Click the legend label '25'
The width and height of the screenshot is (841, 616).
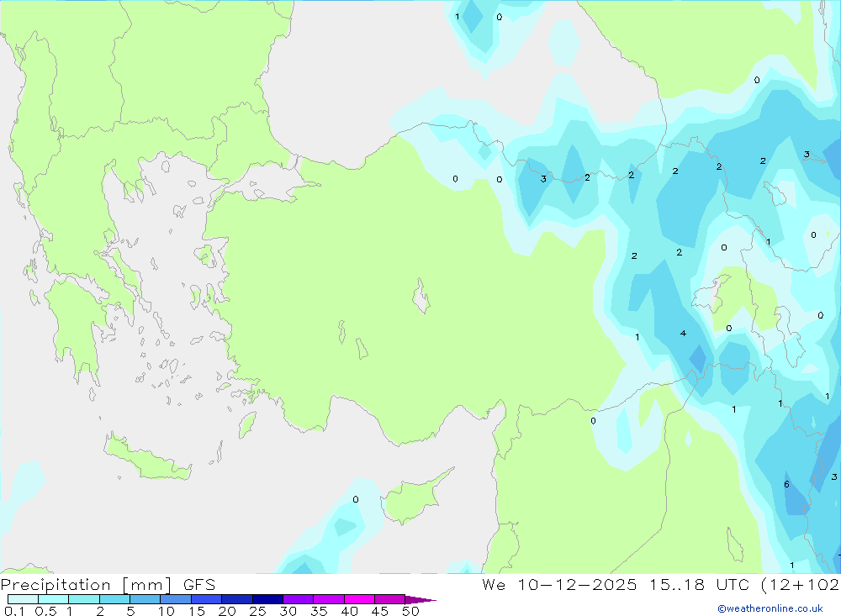point(257,611)
